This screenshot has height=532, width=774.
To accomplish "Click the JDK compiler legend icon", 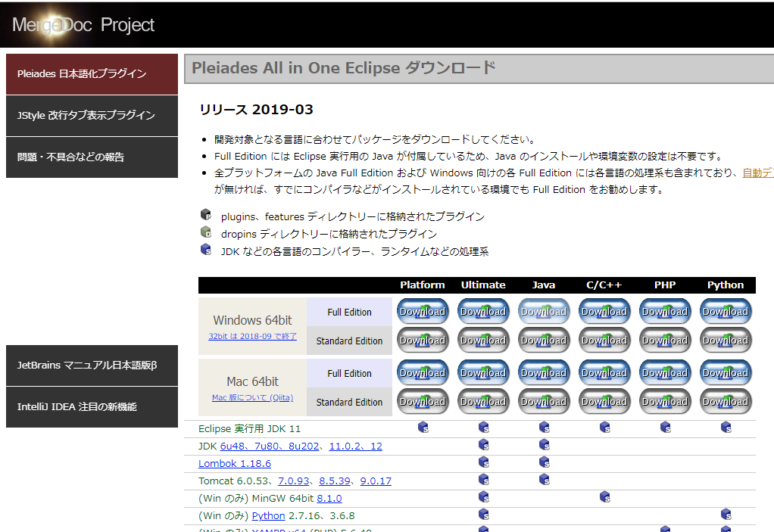I will click(x=205, y=249).
